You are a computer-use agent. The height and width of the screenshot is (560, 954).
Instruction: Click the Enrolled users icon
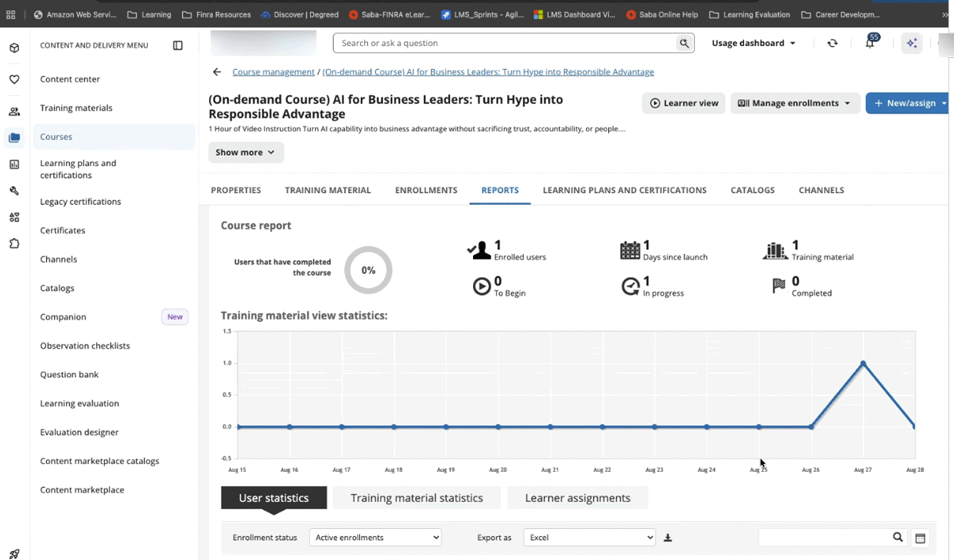(479, 251)
